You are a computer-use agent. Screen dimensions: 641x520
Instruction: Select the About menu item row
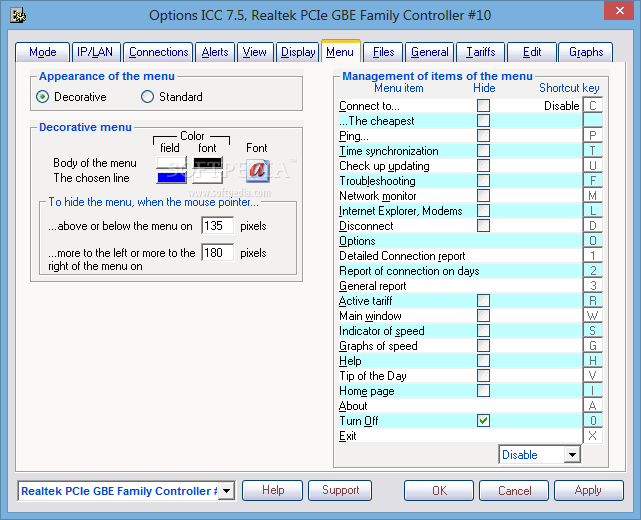click(x=460, y=406)
